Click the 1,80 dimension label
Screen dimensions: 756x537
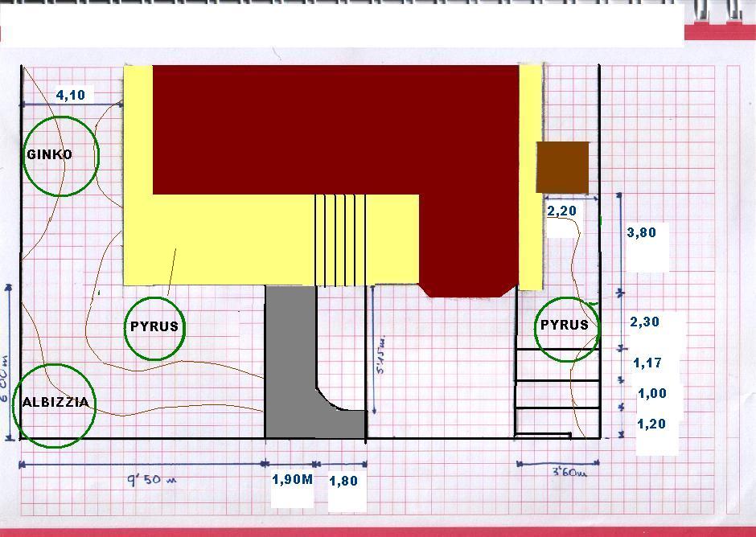click(x=343, y=481)
